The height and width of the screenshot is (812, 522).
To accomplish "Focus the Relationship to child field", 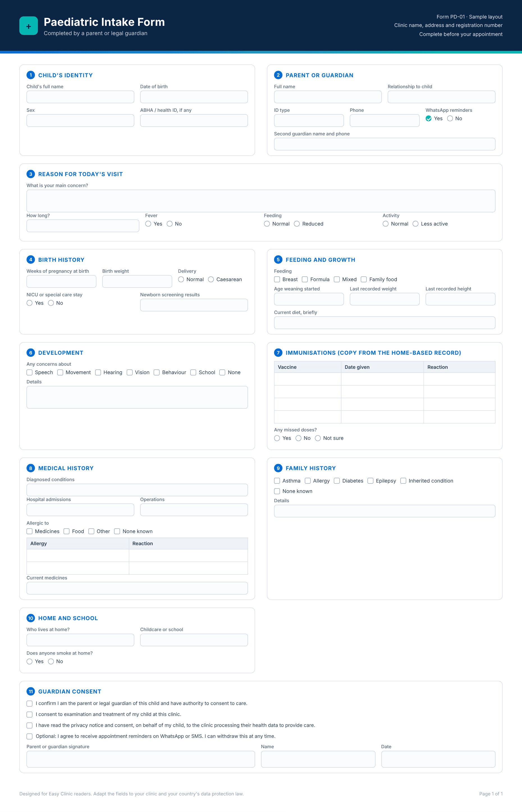I will (x=441, y=97).
